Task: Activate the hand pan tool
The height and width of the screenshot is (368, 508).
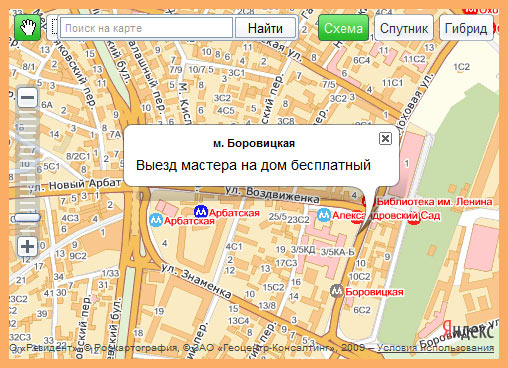Action: pyautogui.click(x=27, y=28)
